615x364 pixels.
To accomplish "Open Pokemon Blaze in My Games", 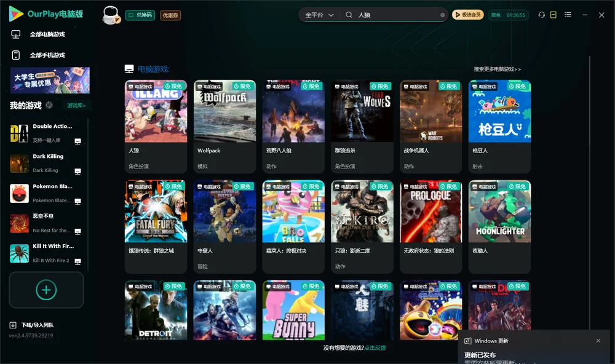I will pos(46,193).
